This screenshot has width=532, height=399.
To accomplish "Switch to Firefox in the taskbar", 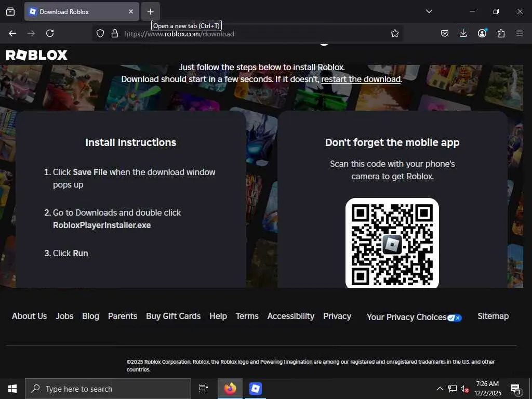I will 230,389.
